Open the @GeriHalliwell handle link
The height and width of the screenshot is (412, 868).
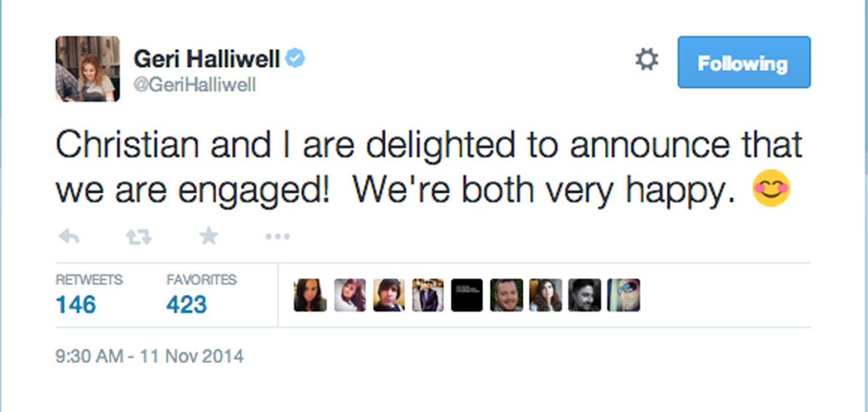click(195, 86)
